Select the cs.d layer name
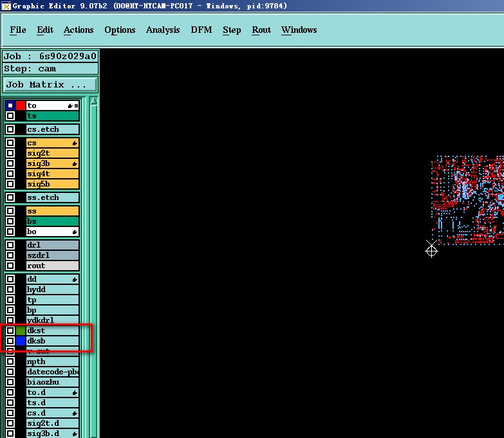 tap(53, 413)
